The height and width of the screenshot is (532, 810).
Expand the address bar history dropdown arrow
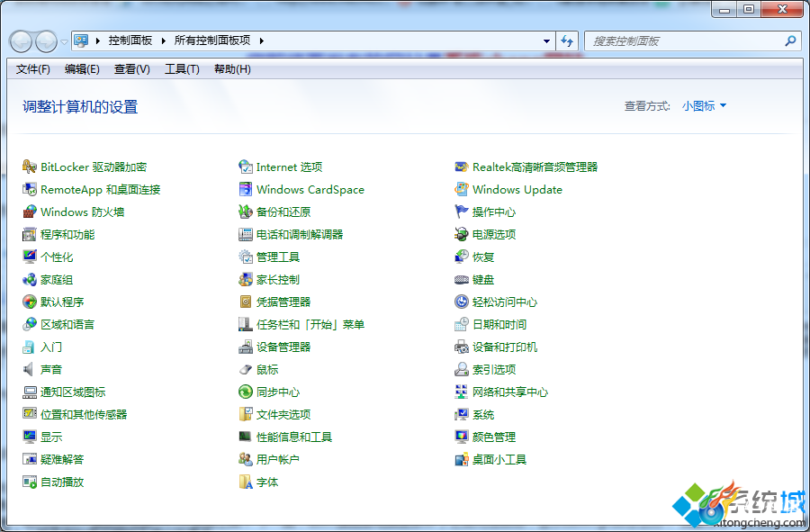[x=546, y=41]
